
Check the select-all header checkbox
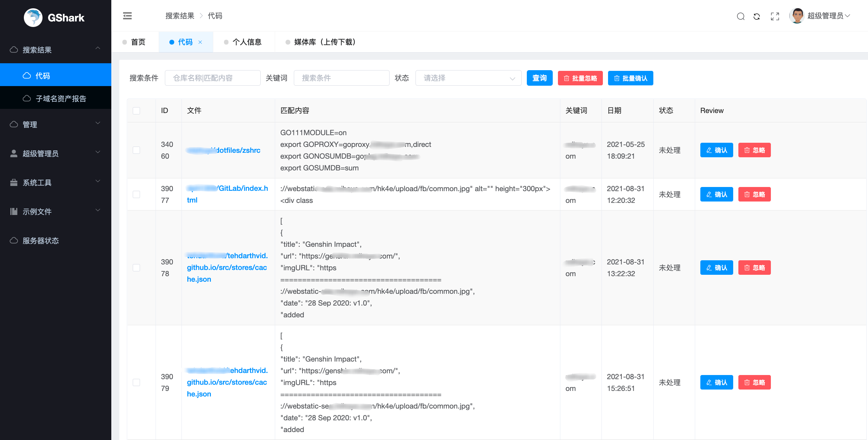tap(137, 111)
